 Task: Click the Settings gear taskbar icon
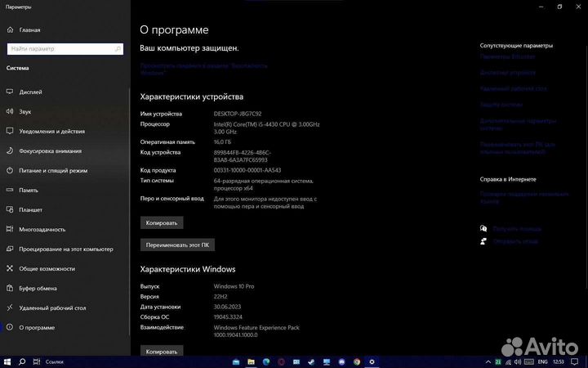(x=372, y=361)
